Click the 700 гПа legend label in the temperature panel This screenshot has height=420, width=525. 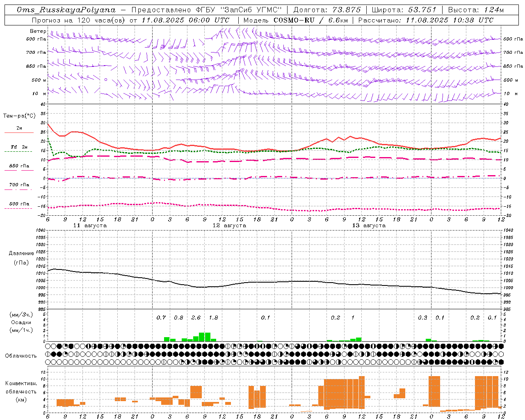(19, 185)
